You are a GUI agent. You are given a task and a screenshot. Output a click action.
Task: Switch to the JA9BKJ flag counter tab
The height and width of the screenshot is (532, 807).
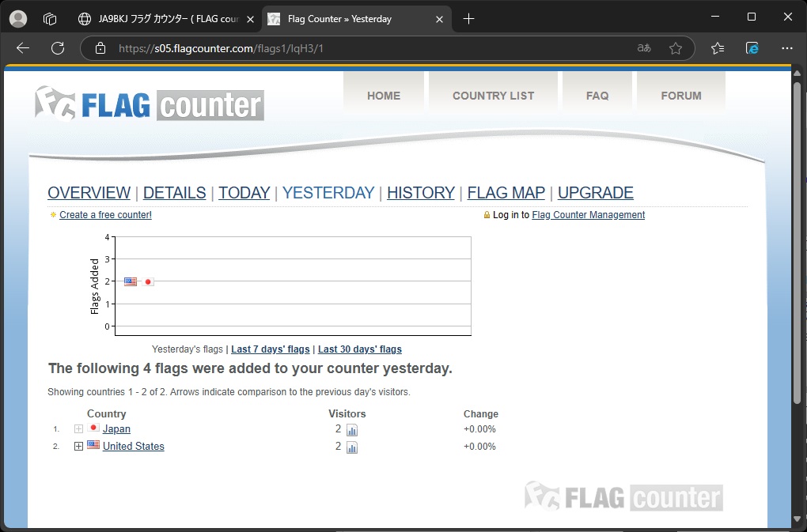(x=165, y=20)
